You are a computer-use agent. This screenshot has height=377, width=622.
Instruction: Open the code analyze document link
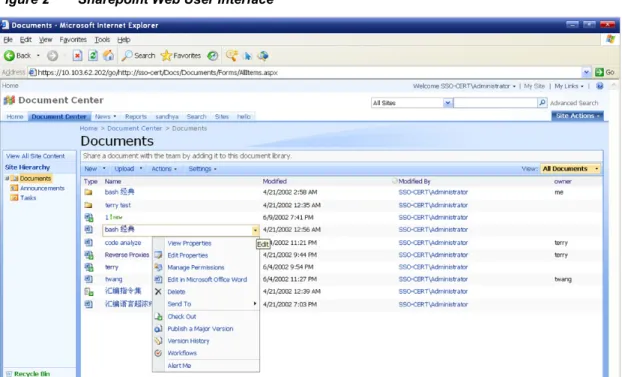(x=123, y=242)
